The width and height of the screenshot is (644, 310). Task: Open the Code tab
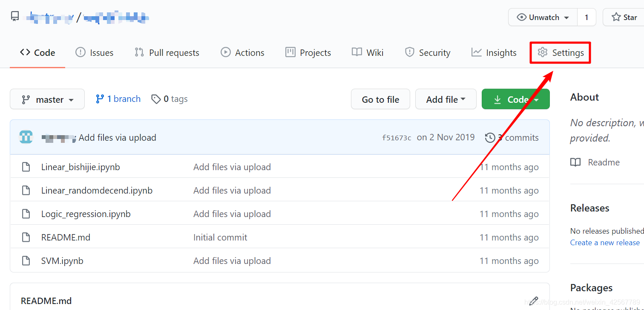pos(37,52)
